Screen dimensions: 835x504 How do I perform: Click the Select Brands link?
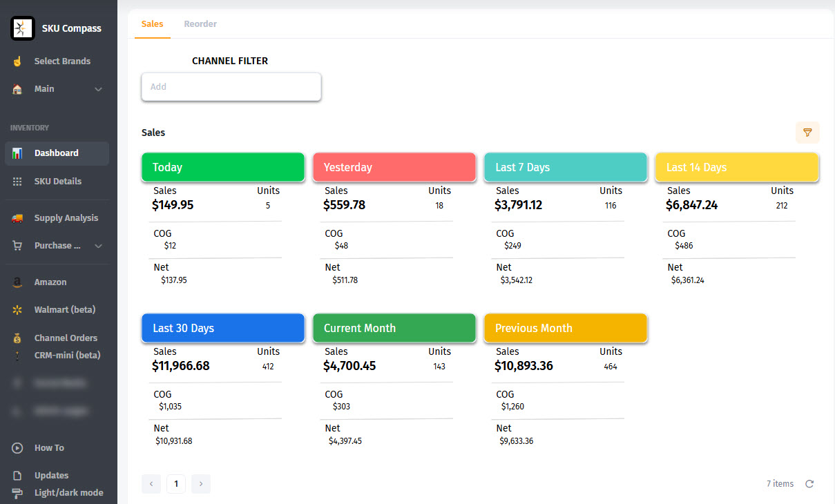click(x=62, y=61)
